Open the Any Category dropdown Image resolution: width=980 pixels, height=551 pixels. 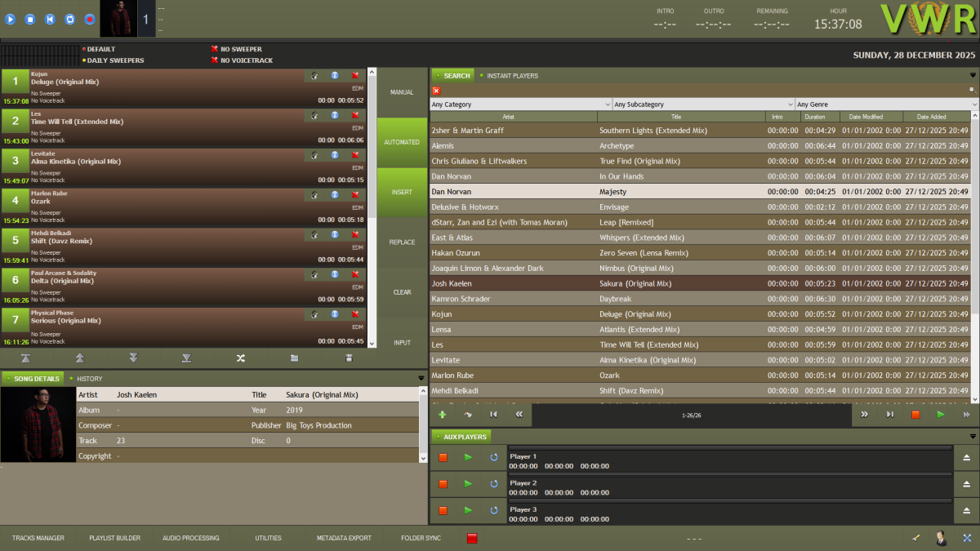[x=608, y=104]
